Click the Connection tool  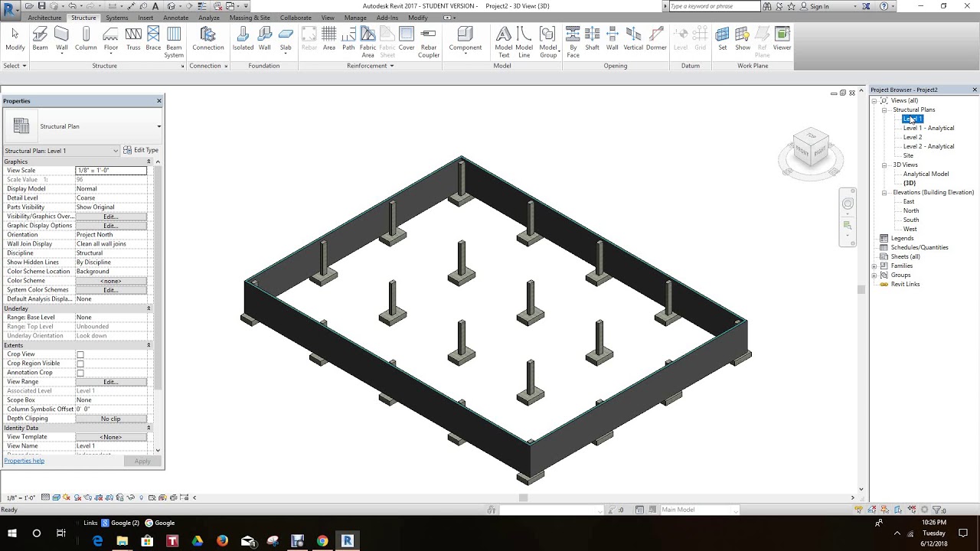tap(207, 39)
